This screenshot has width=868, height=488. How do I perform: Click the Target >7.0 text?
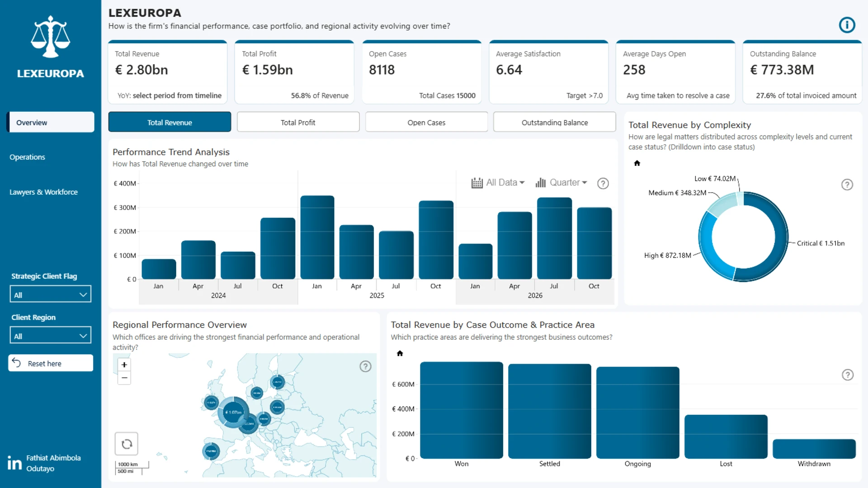585,96
